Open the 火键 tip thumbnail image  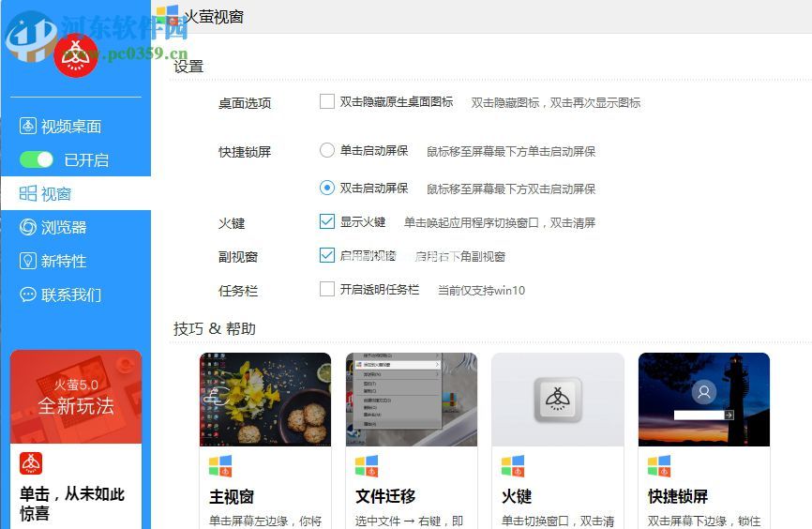pyautogui.click(x=558, y=400)
